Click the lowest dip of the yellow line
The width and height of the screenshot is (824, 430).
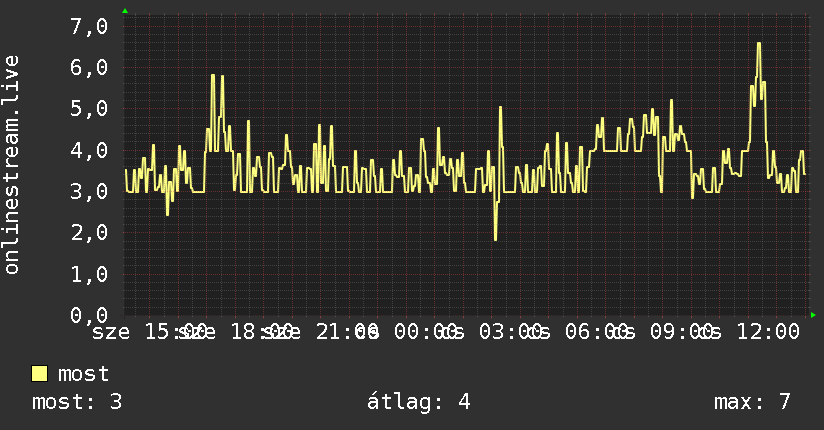tap(495, 239)
